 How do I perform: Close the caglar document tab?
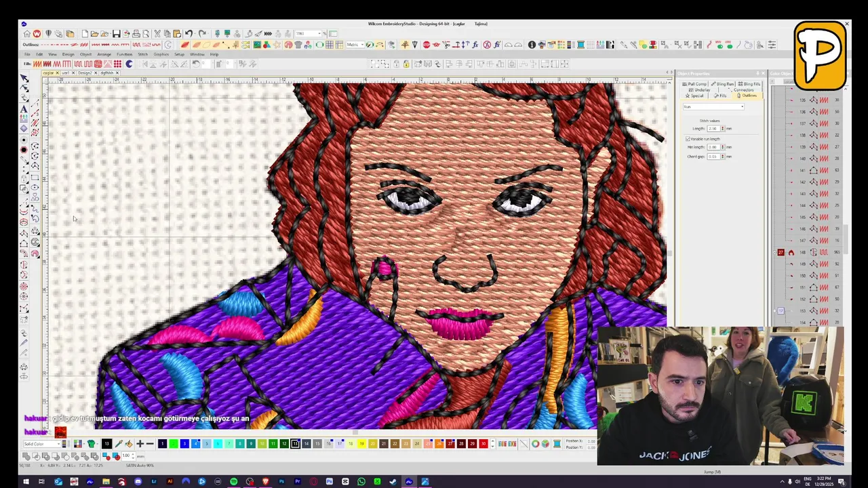click(x=57, y=73)
